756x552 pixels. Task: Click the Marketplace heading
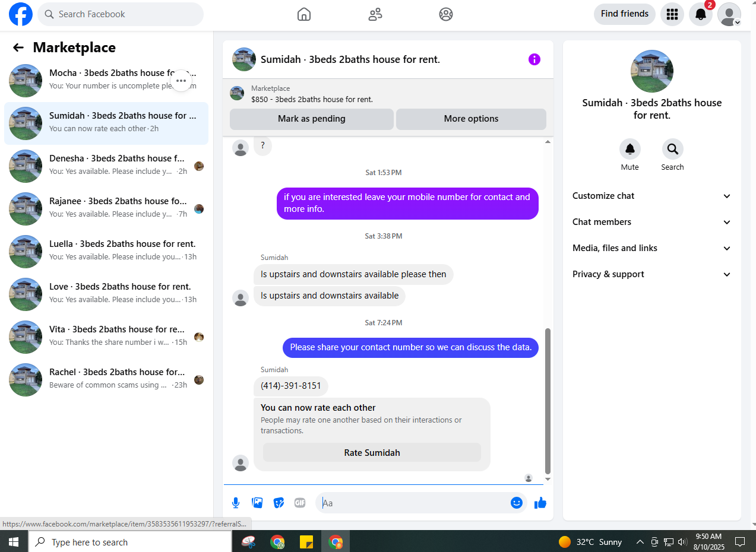pos(74,47)
